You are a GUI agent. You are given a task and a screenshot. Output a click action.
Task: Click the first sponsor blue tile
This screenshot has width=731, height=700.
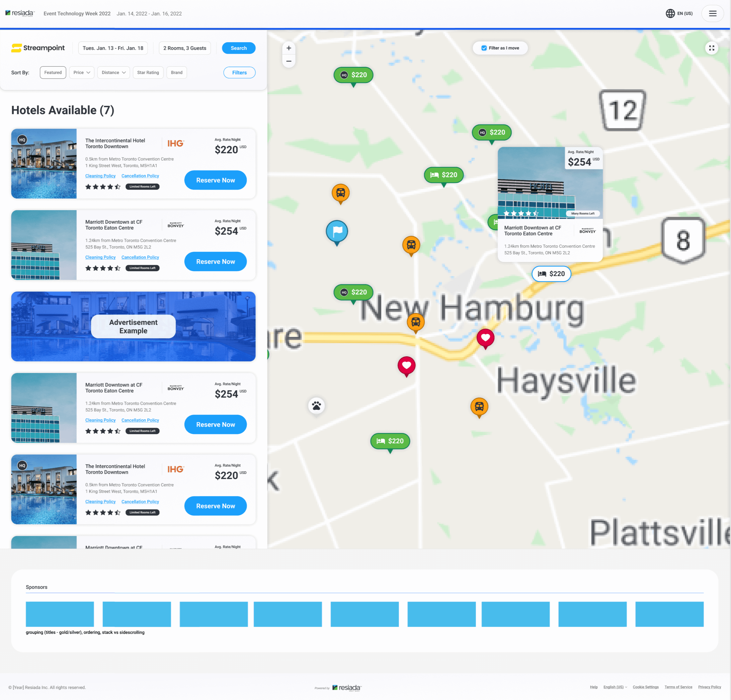pos(60,614)
